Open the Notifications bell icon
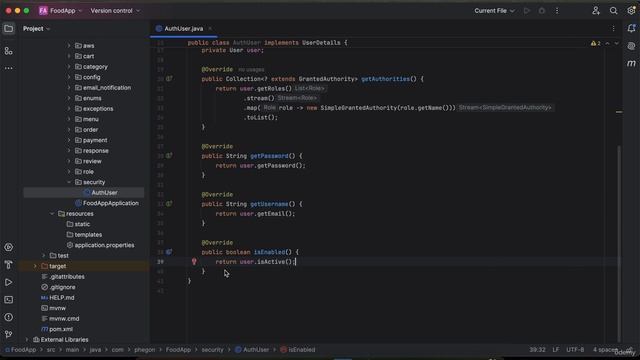Image resolution: width=640 pixels, height=360 pixels. pyautogui.click(x=631, y=28)
